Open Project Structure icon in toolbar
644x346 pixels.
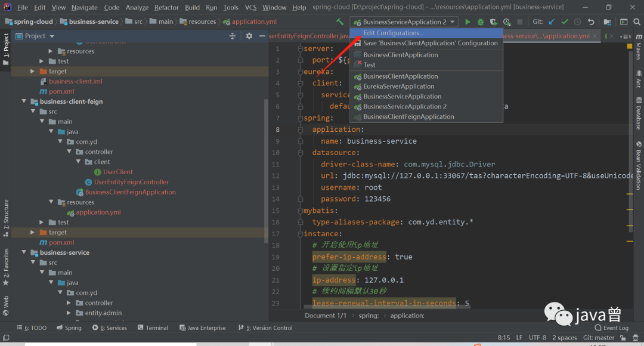608,22
